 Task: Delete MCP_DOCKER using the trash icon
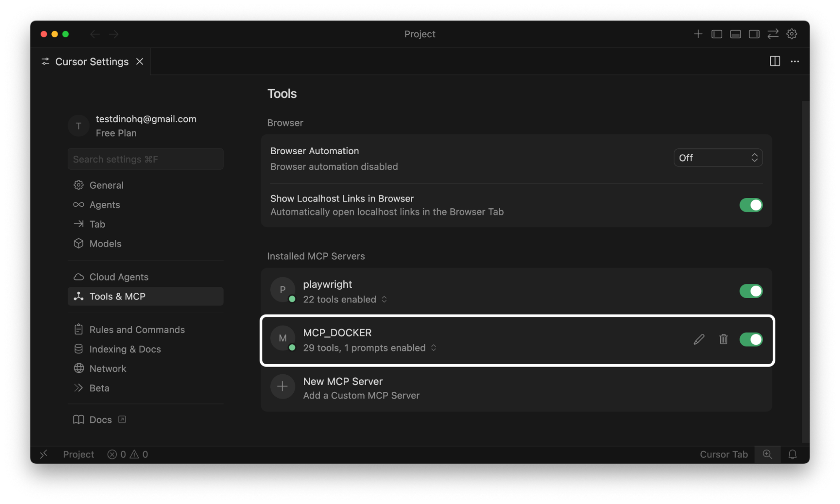click(x=723, y=339)
